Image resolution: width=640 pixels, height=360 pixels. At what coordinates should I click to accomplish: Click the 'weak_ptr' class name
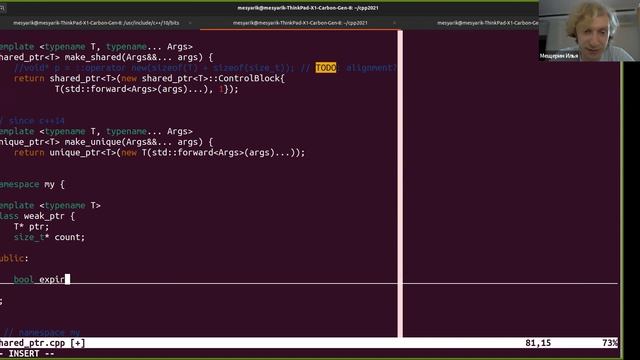click(x=44, y=216)
